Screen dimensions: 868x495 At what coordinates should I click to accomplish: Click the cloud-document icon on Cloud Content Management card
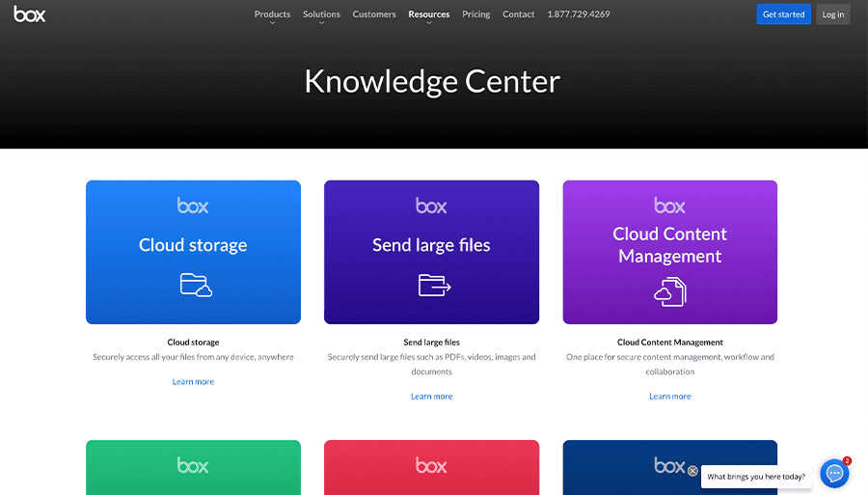[670, 291]
